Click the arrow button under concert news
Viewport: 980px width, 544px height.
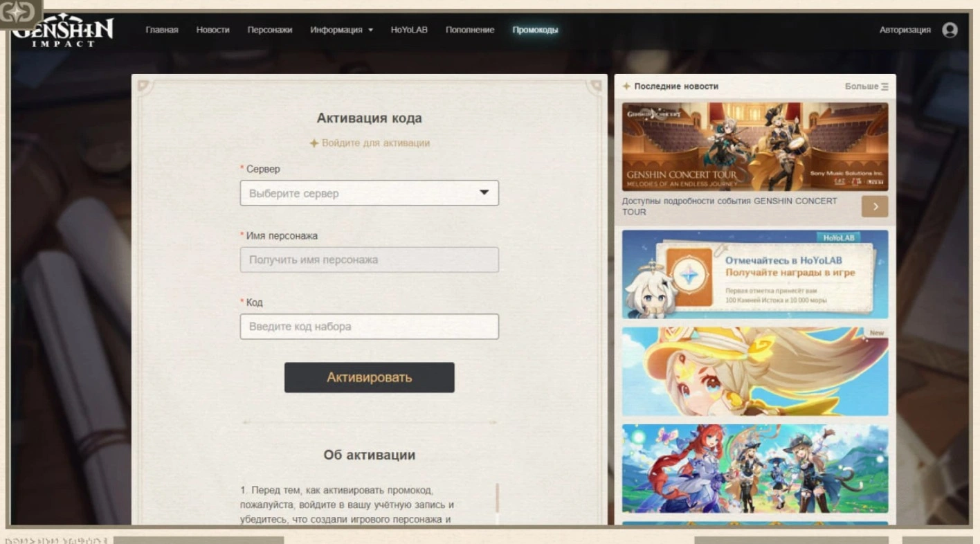875,206
